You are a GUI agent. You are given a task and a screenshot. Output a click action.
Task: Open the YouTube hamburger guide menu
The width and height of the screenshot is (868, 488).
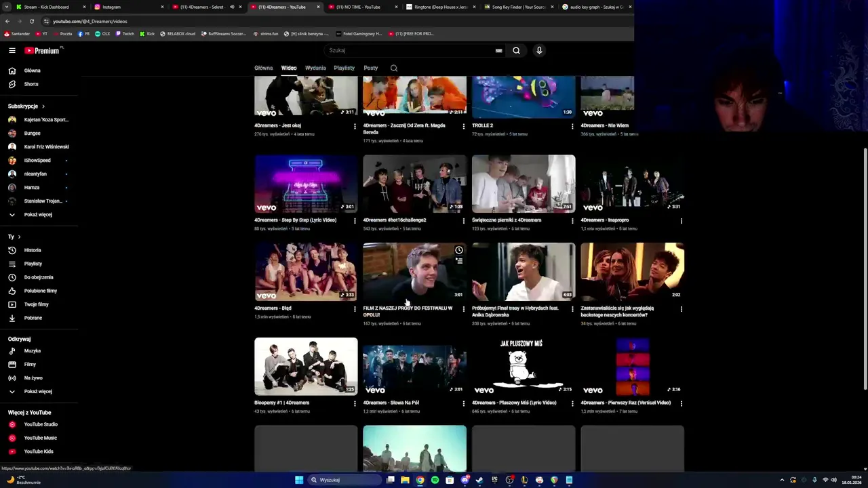click(12, 50)
